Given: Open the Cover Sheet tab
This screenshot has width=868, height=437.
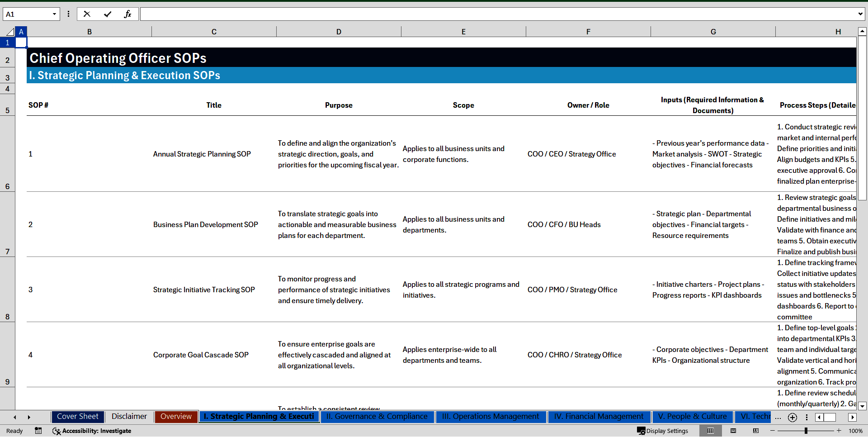Looking at the screenshot, I should (77, 417).
